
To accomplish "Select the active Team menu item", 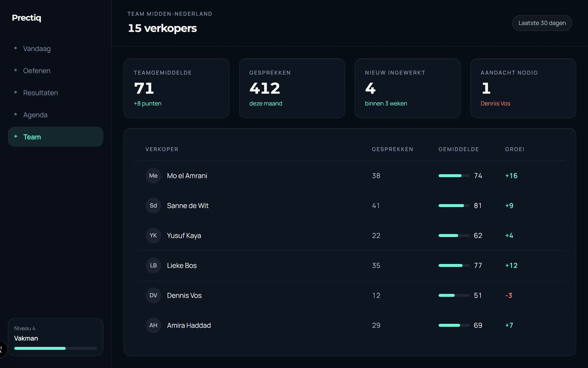I will (x=56, y=137).
